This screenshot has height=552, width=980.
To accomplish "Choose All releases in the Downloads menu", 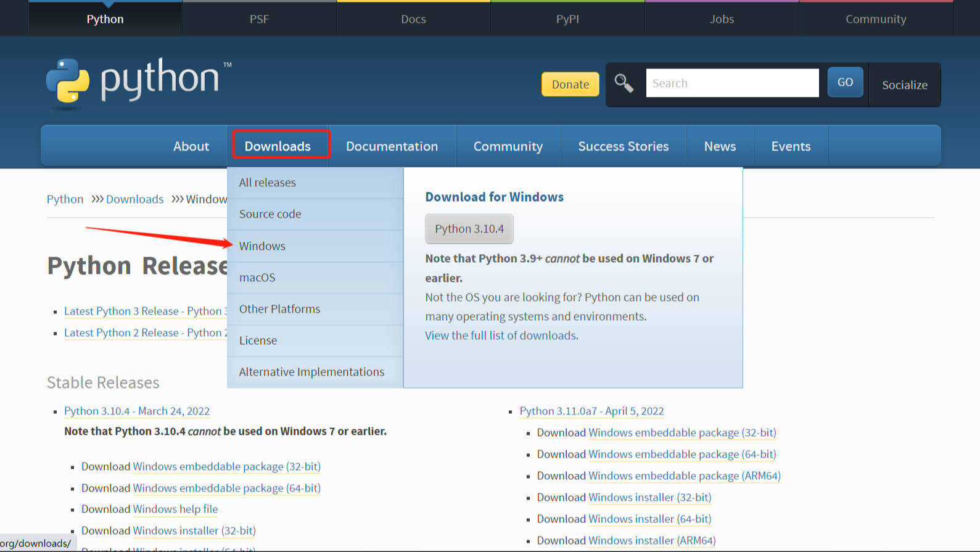I will pyautogui.click(x=267, y=183).
